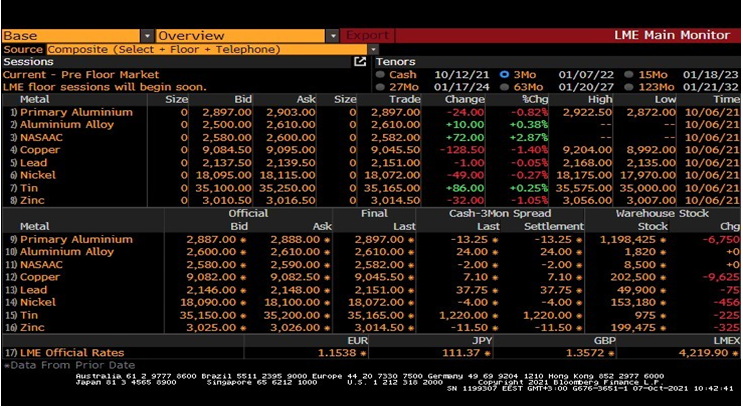
Task: Click the LMEX value 4,219.90
Action: [x=702, y=353]
